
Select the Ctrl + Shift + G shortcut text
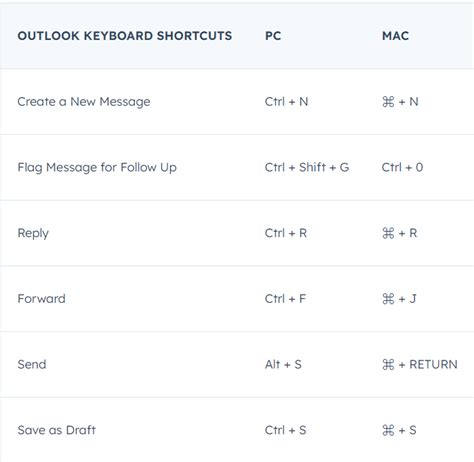(x=307, y=167)
